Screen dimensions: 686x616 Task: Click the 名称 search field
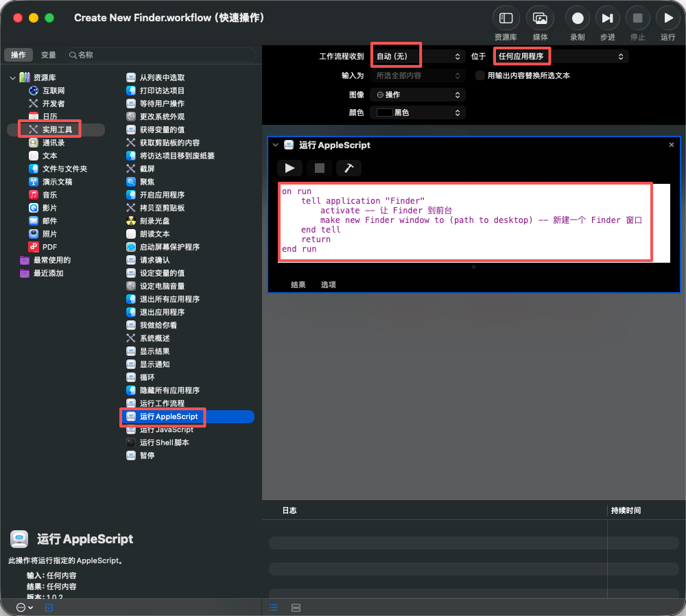click(x=161, y=55)
